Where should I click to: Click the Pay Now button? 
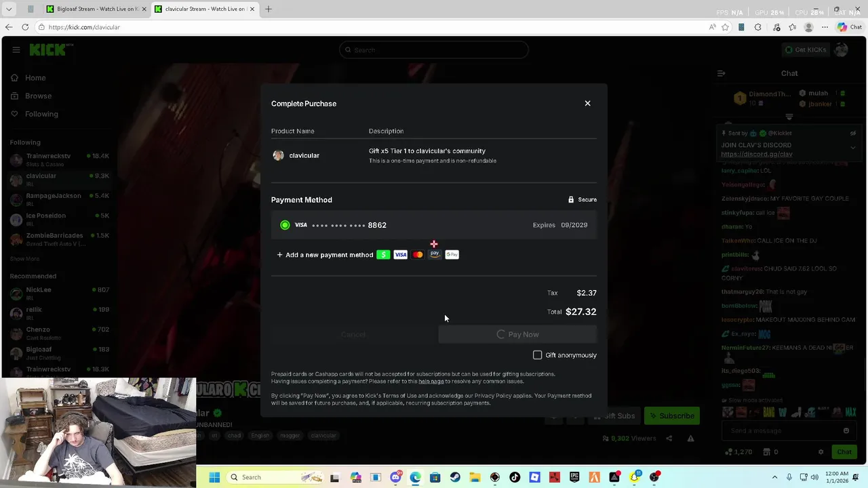click(517, 334)
